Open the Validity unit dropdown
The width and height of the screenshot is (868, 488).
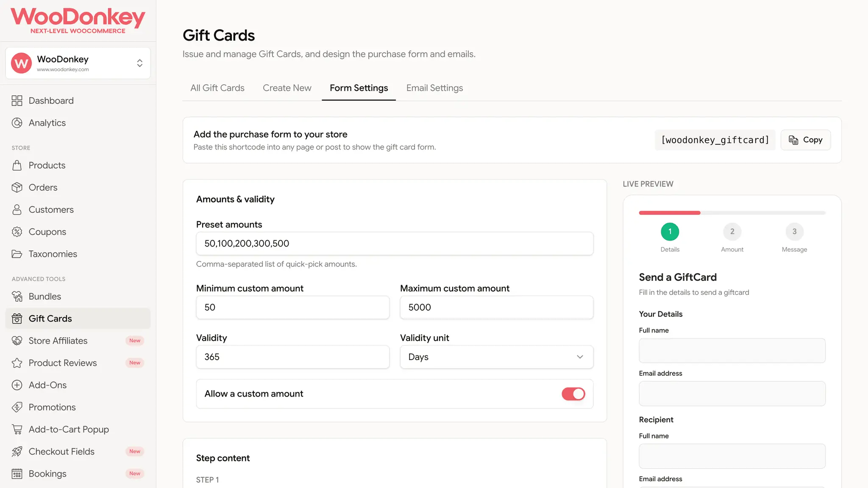click(497, 357)
